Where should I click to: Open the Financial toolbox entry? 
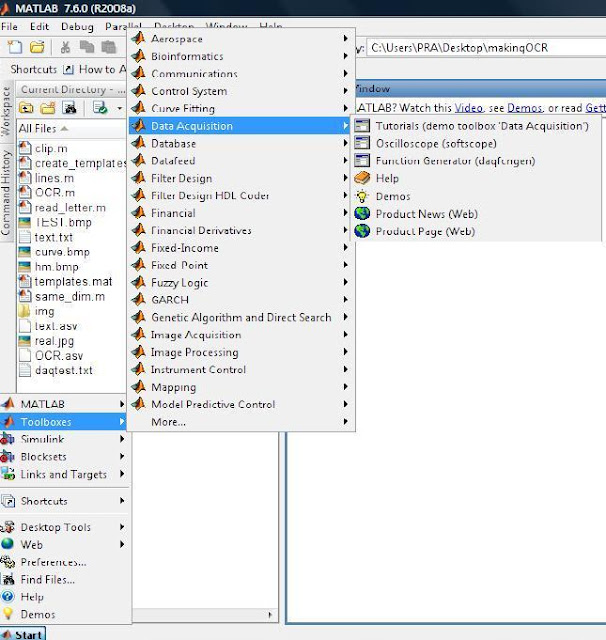pos(240,213)
